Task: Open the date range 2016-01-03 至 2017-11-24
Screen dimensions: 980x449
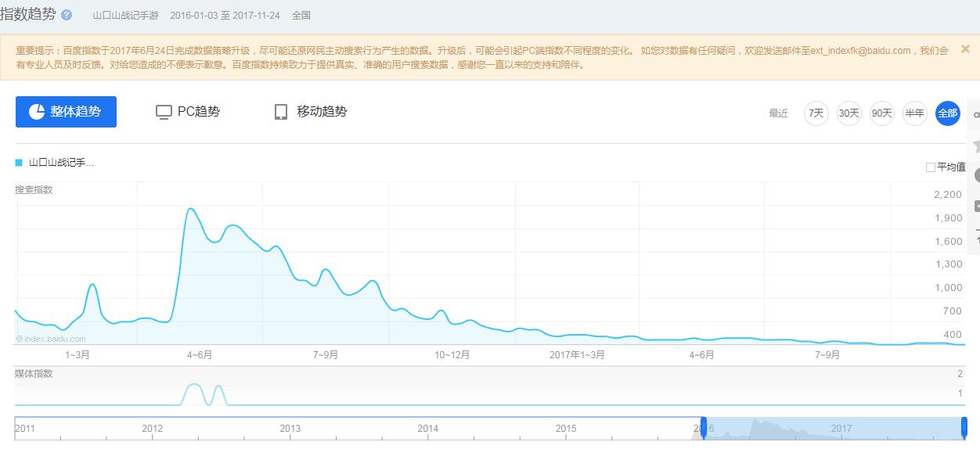Action: tap(225, 16)
